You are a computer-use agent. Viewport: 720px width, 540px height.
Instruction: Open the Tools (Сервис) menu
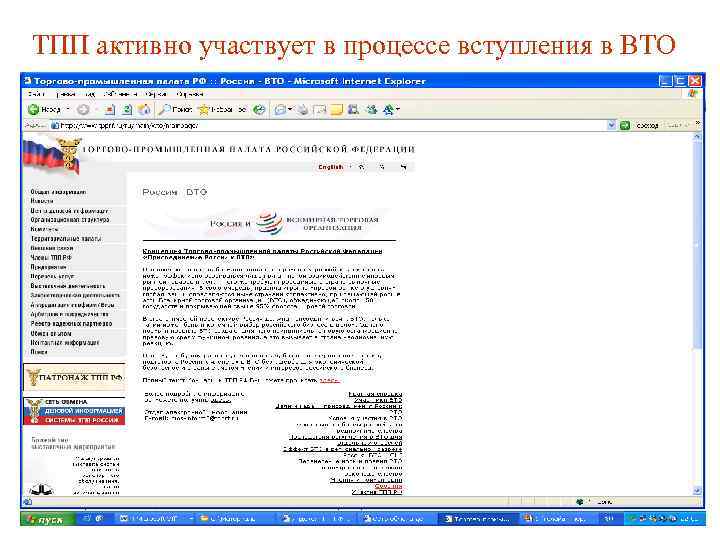click(156, 94)
